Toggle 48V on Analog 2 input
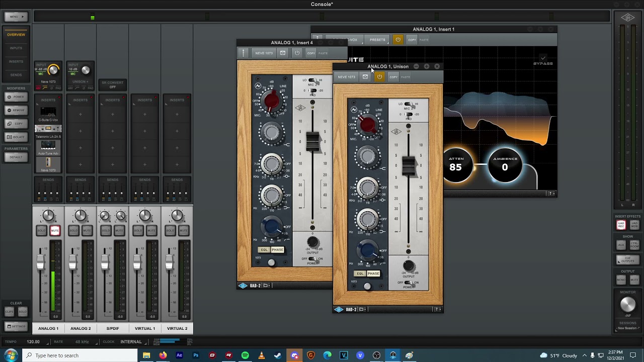Viewport: 644px width, 362px height. pyautogui.click(x=70, y=88)
